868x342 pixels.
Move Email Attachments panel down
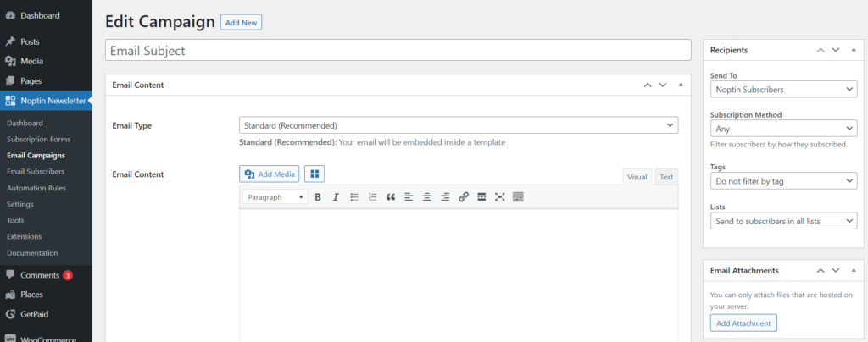point(836,271)
